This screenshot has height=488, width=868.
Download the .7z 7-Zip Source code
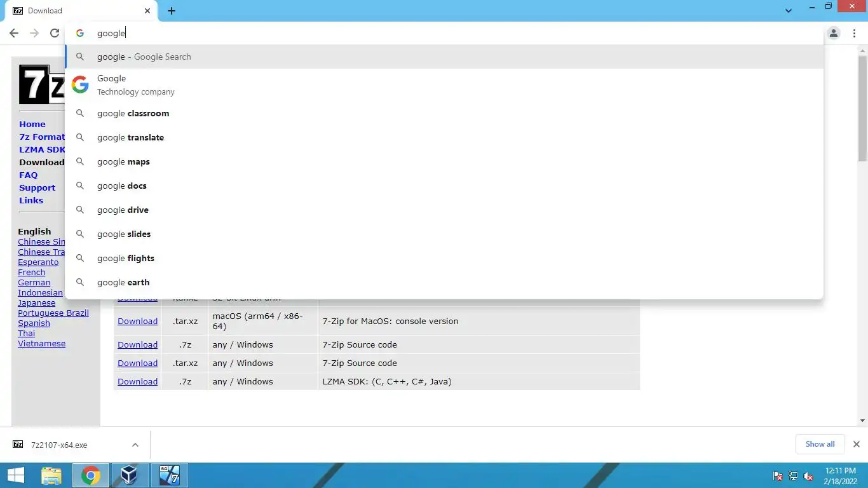(137, 344)
